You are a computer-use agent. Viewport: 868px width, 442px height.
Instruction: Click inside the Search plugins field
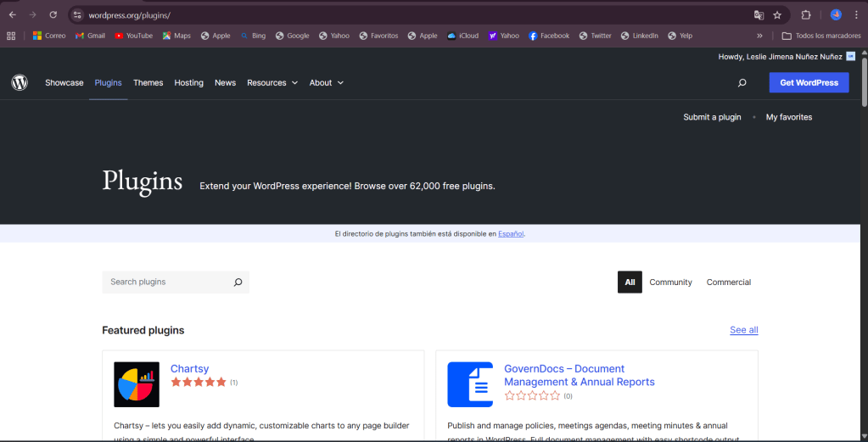pos(166,283)
